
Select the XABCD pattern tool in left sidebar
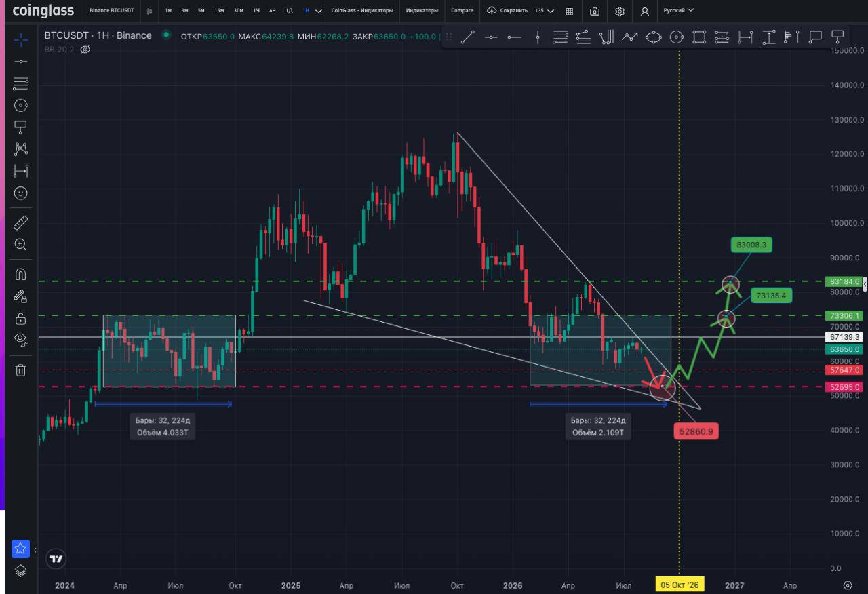click(x=21, y=148)
